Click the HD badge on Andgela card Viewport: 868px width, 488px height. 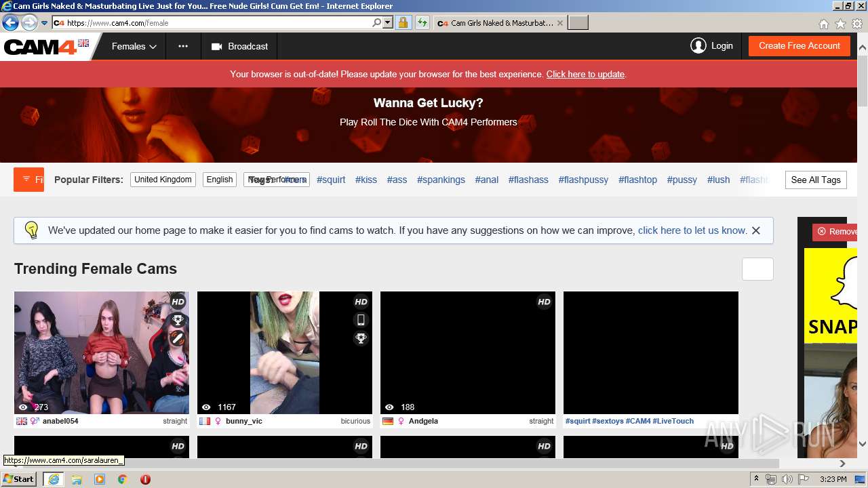coord(544,302)
